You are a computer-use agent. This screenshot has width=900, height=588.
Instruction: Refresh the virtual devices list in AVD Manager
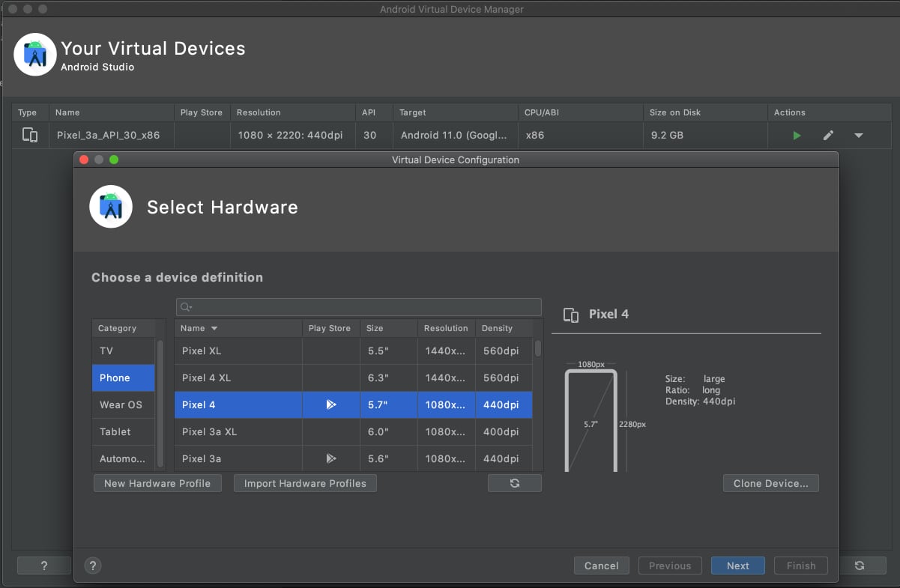tap(860, 566)
